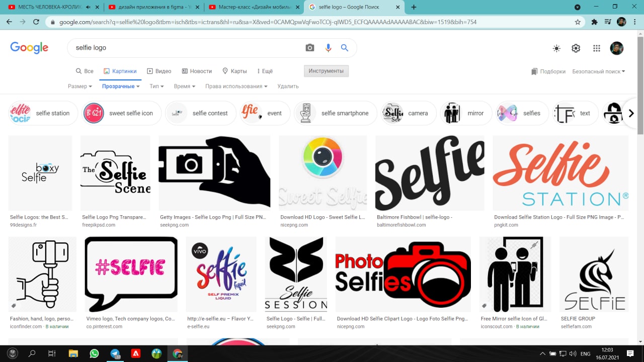This screenshot has width=644, height=362.
Task: Open WhatsApp from the taskbar
Action: [94, 353]
